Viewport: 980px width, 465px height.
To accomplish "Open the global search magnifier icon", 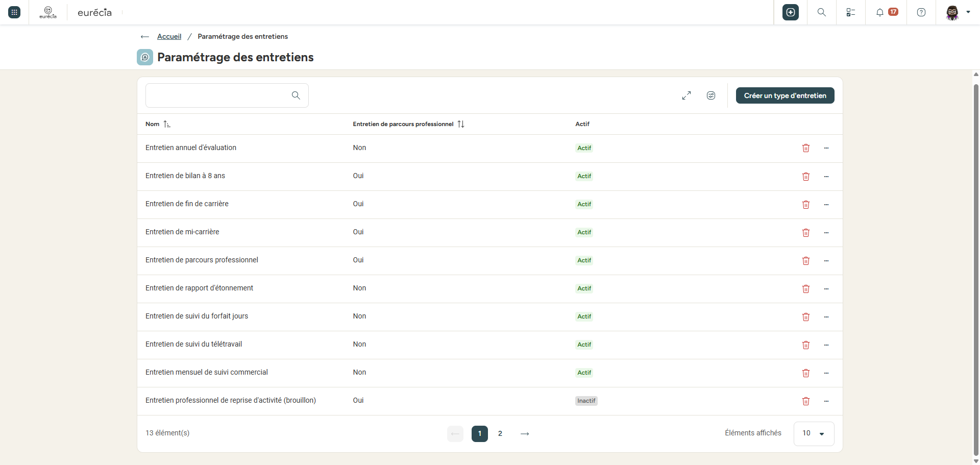I will pyautogui.click(x=822, y=12).
